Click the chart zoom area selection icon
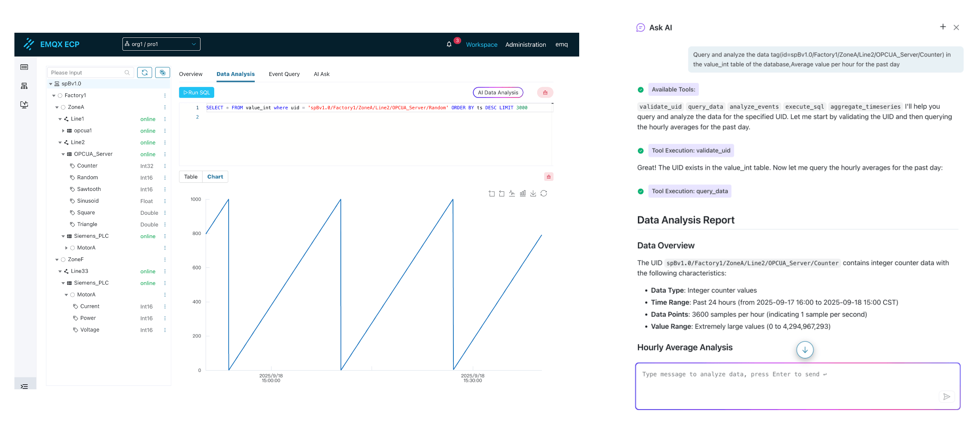The height and width of the screenshot is (424, 980). 492,194
